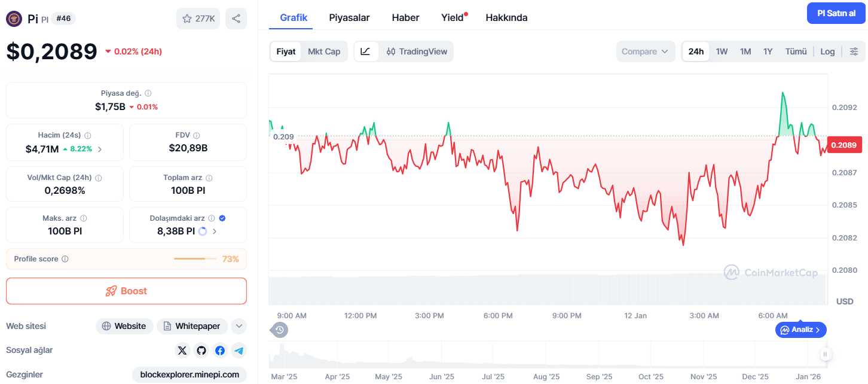
Task: Open the Facebook social icon
Action: click(x=220, y=351)
